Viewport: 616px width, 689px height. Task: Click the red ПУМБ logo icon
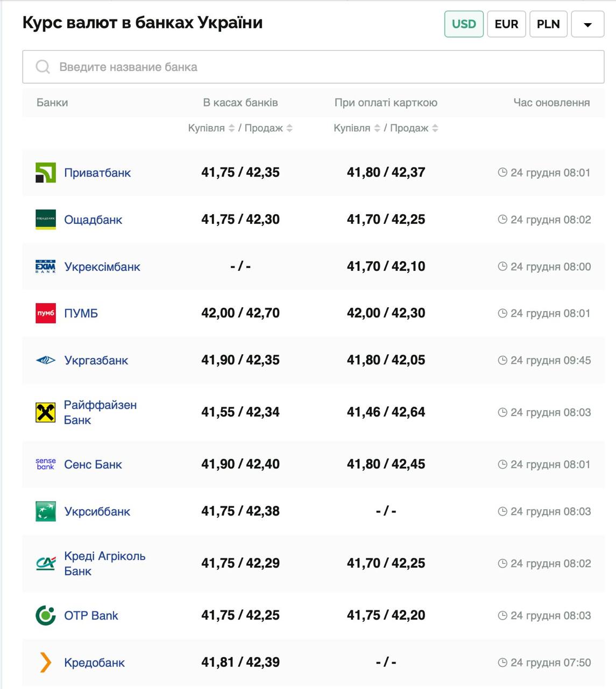[x=46, y=313]
